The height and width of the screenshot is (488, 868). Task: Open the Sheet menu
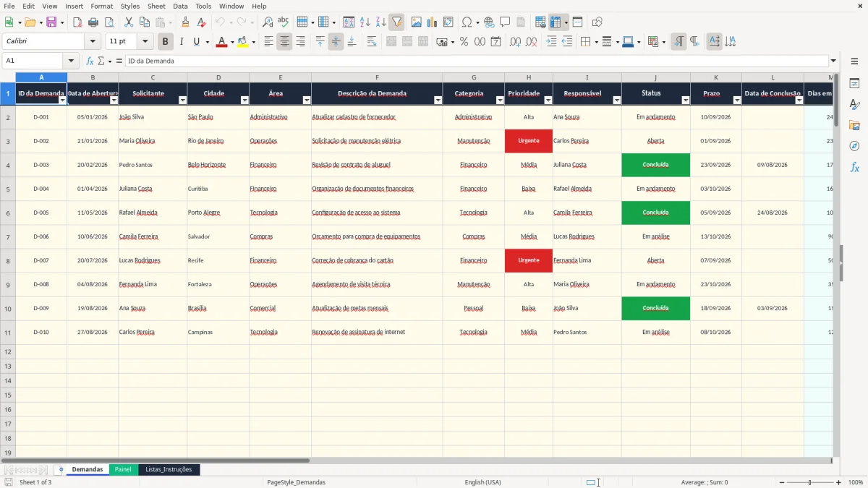click(x=156, y=6)
